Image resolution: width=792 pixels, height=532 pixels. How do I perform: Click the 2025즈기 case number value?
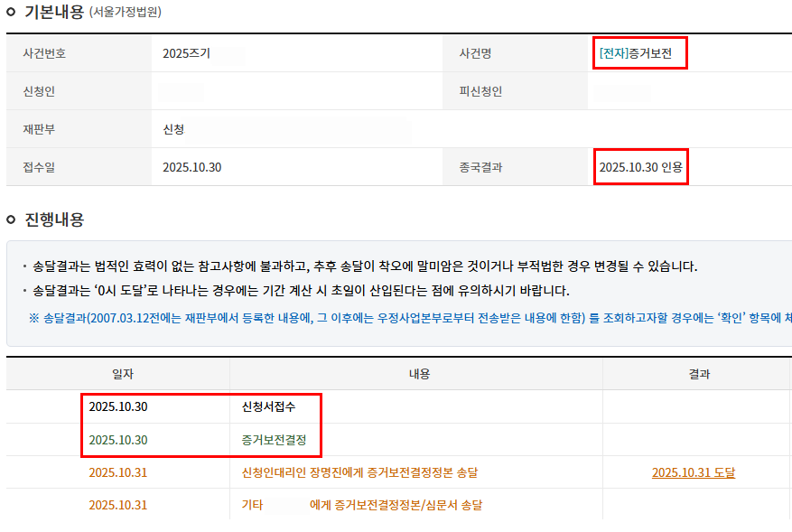[186, 53]
